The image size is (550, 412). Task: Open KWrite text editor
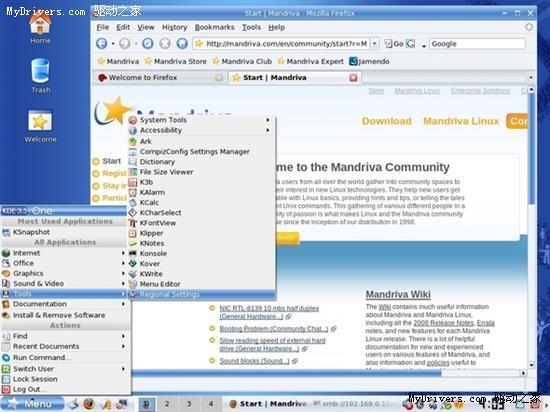pyautogui.click(x=201, y=273)
